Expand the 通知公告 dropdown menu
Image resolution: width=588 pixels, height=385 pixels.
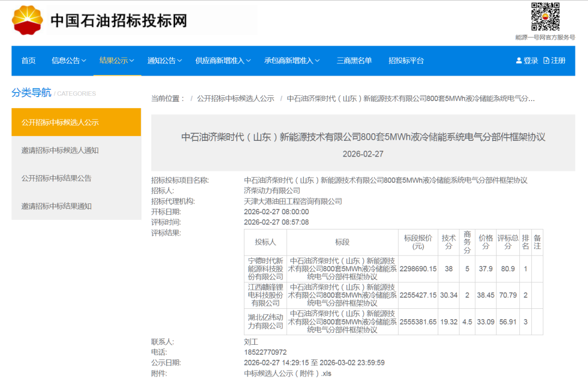164,60
